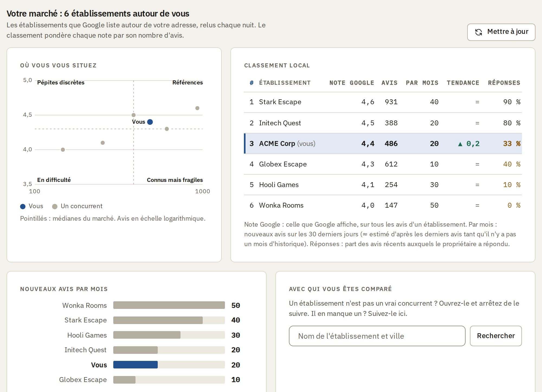Click the RÉPONSES column header
The height and width of the screenshot is (392, 542).
(504, 83)
